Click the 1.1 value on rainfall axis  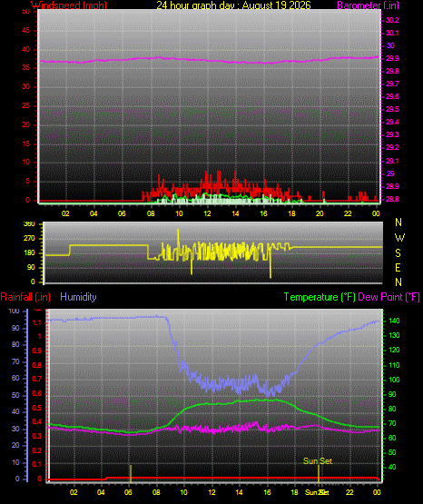37,322
